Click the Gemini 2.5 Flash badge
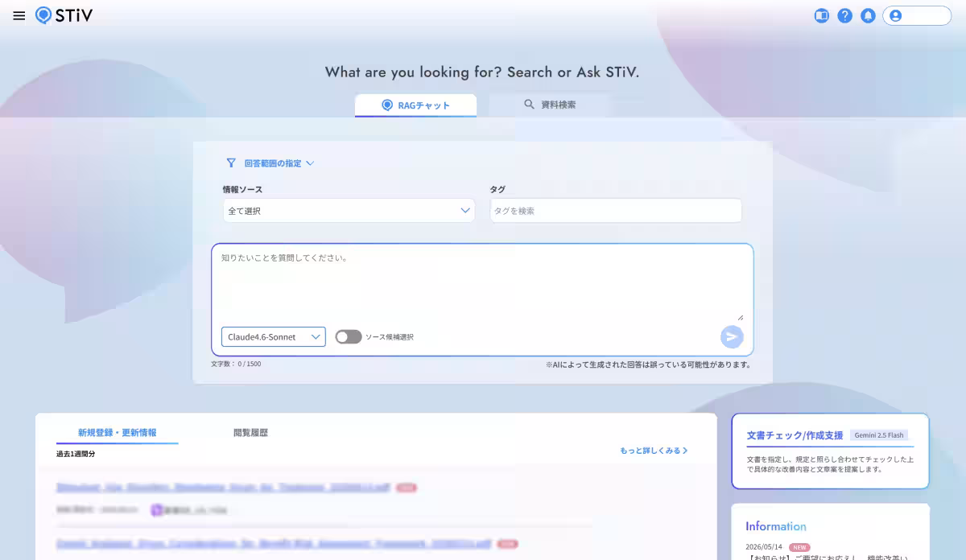 [879, 435]
